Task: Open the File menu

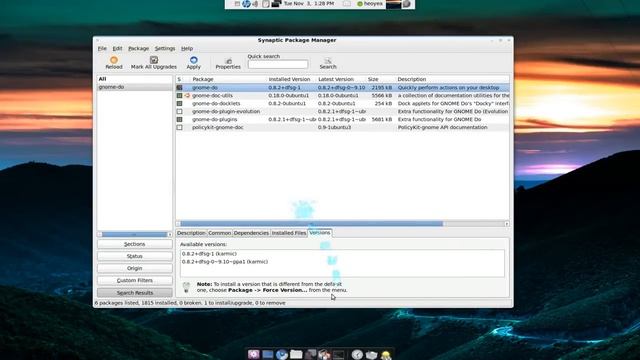Action: [x=102, y=48]
